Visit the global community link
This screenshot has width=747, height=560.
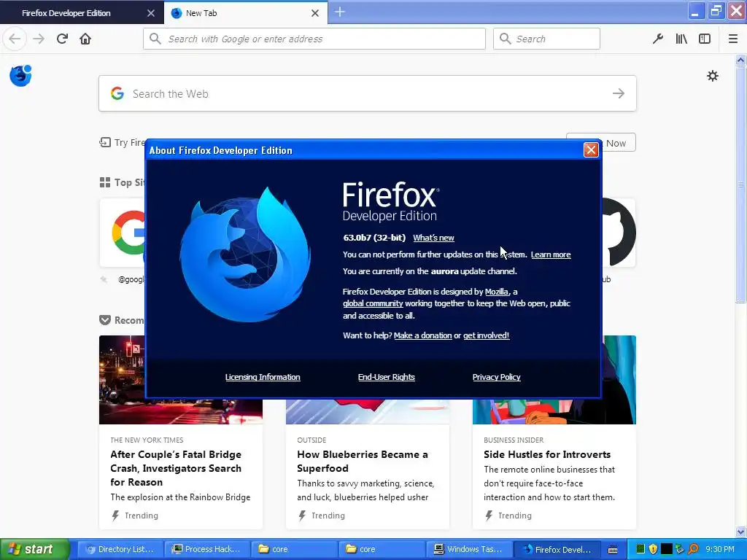coord(373,303)
